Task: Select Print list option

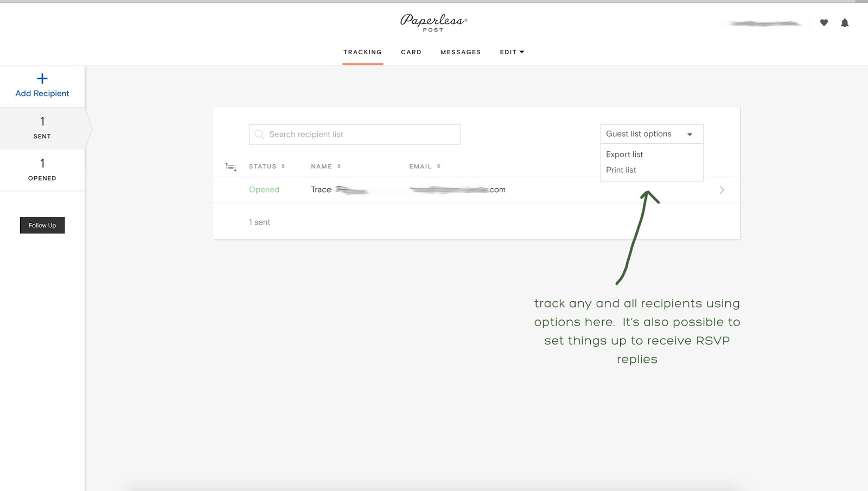Action: [621, 169]
